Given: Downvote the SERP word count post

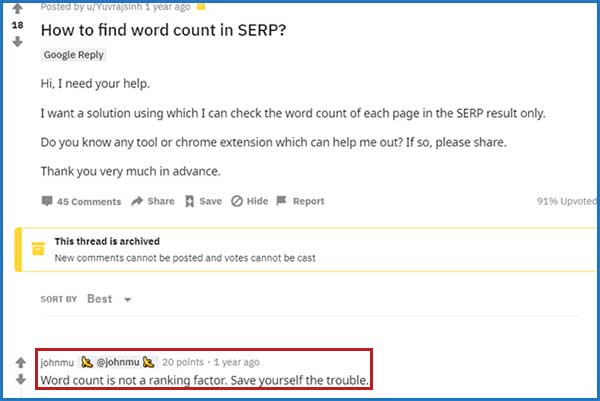Looking at the screenshot, I should [x=17, y=41].
